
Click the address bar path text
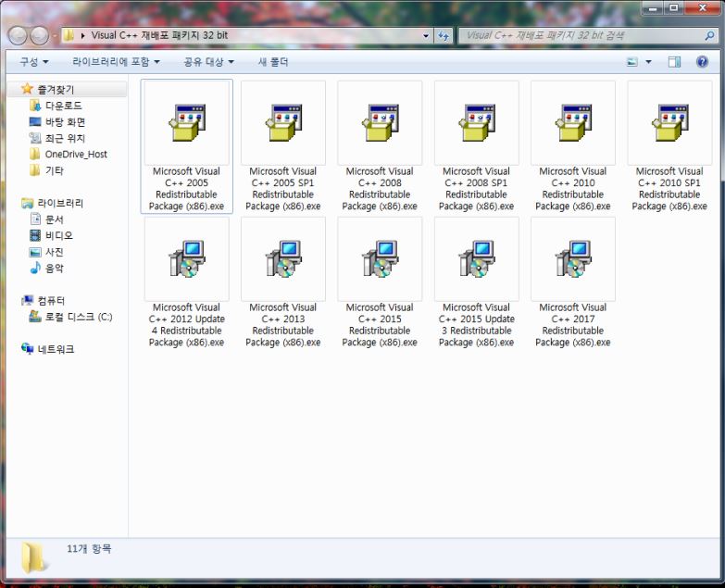[159, 35]
